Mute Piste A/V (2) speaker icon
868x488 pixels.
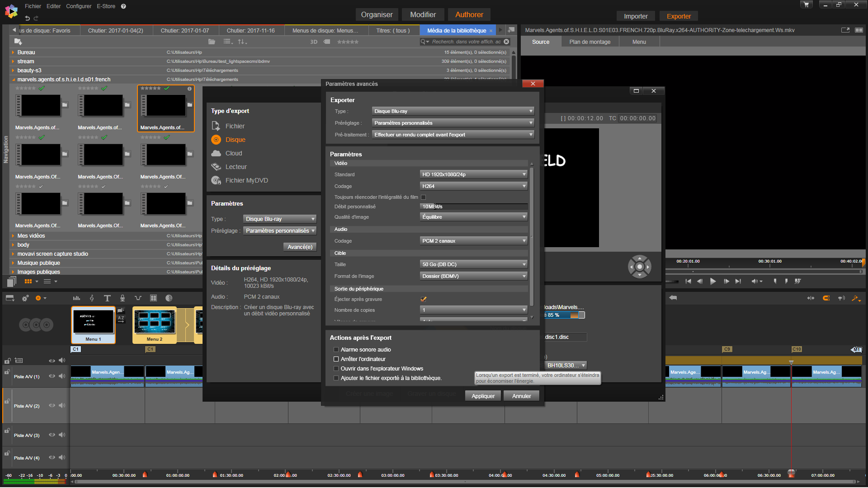coord(62,405)
